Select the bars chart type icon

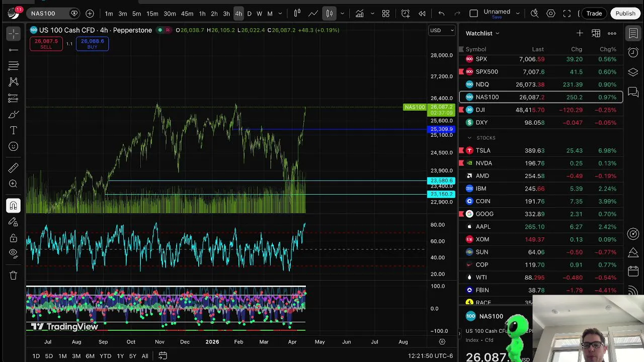point(297,14)
